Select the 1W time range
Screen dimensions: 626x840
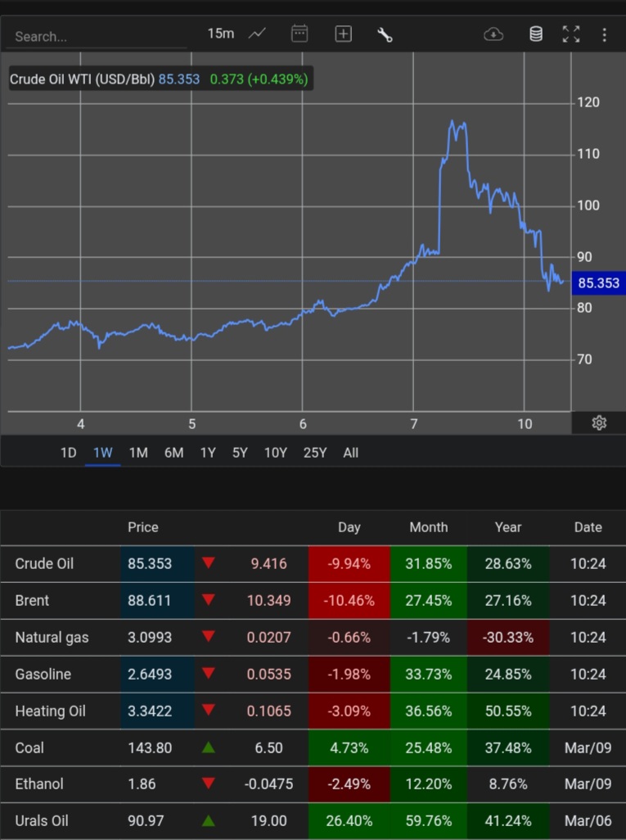pos(103,454)
